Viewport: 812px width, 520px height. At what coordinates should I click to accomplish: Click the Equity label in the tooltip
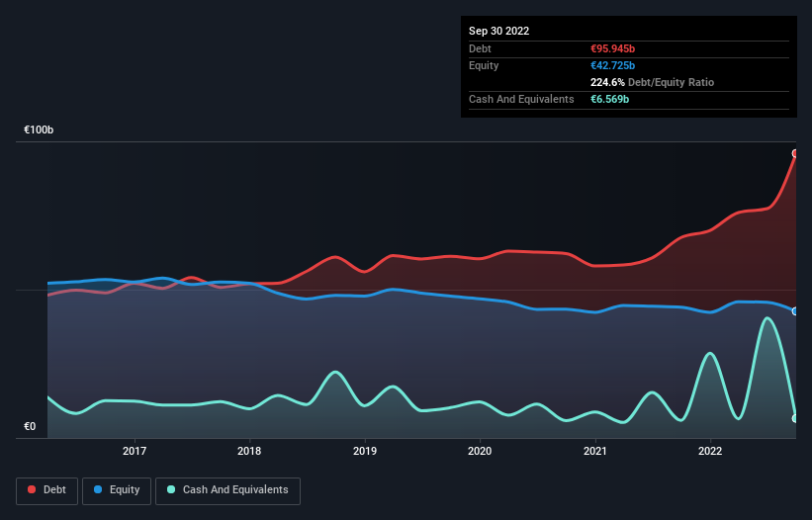coord(484,65)
